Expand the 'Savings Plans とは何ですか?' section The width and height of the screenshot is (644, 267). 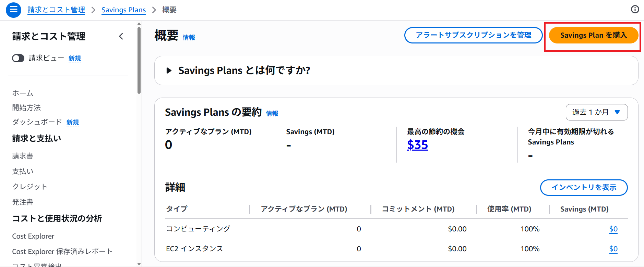[169, 71]
